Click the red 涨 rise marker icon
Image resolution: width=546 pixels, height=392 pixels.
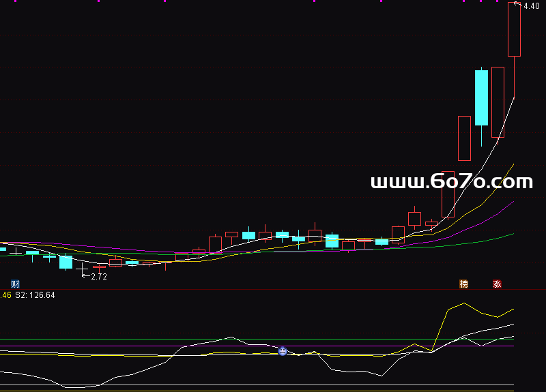497,284
